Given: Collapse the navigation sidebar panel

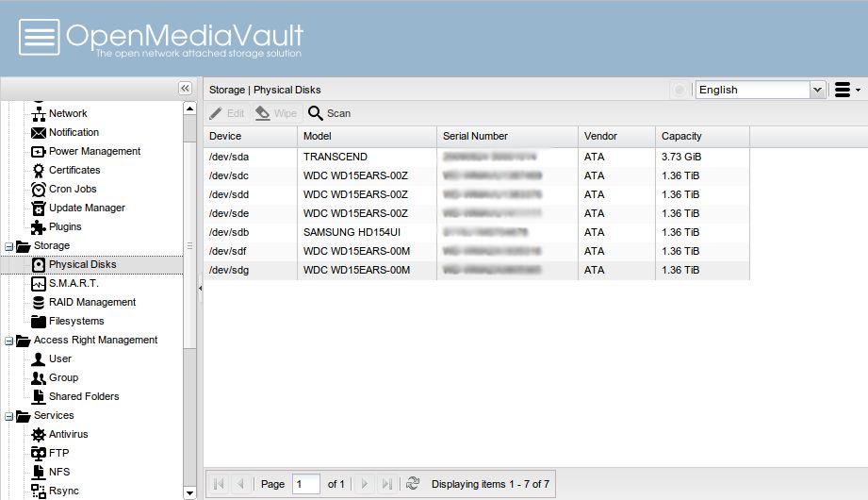Looking at the screenshot, I should coord(185,88).
